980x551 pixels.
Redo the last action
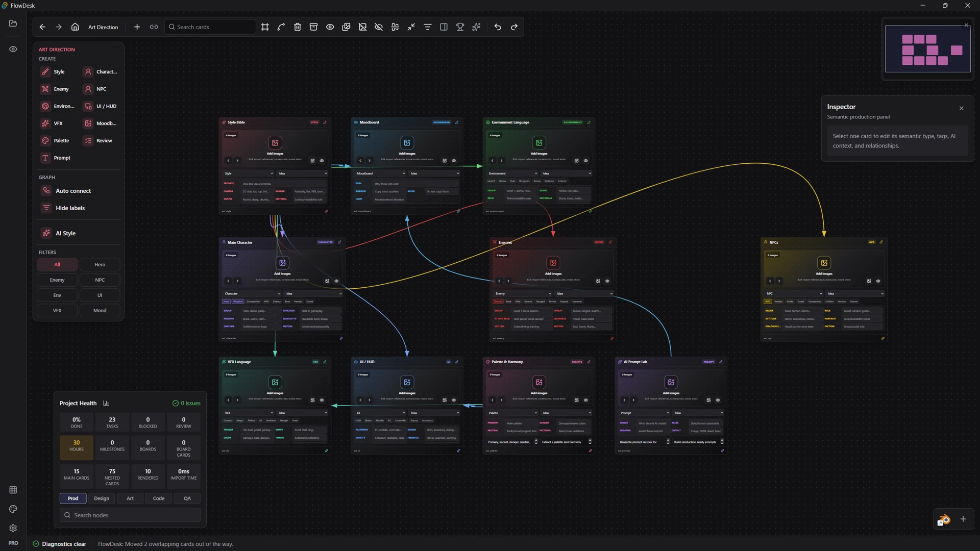514,27
